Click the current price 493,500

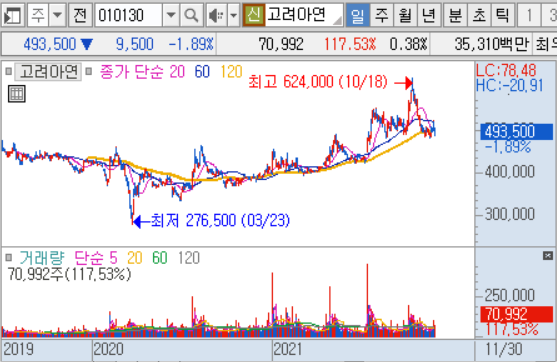click(x=50, y=44)
